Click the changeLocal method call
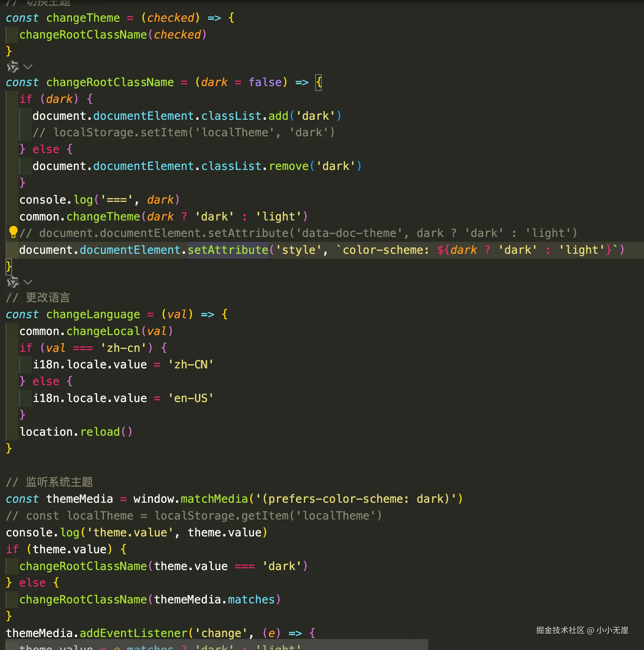Image resolution: width=644 pixels, height=650 pixels. pyautogui.click(x=103, y=331)
